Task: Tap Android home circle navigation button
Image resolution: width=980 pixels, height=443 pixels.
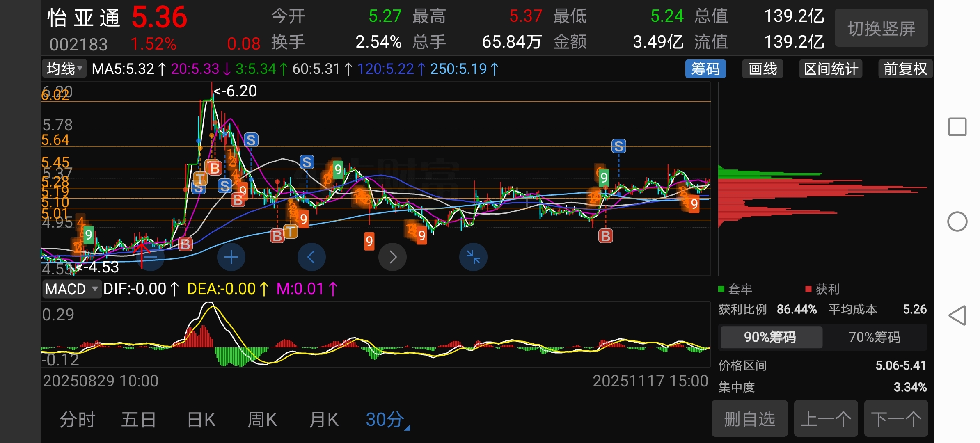Action: pos(957,221)
